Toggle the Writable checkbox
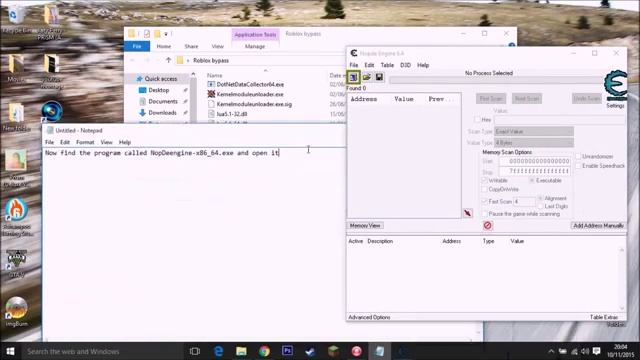 pyautogui.click(x=484, y=180)
